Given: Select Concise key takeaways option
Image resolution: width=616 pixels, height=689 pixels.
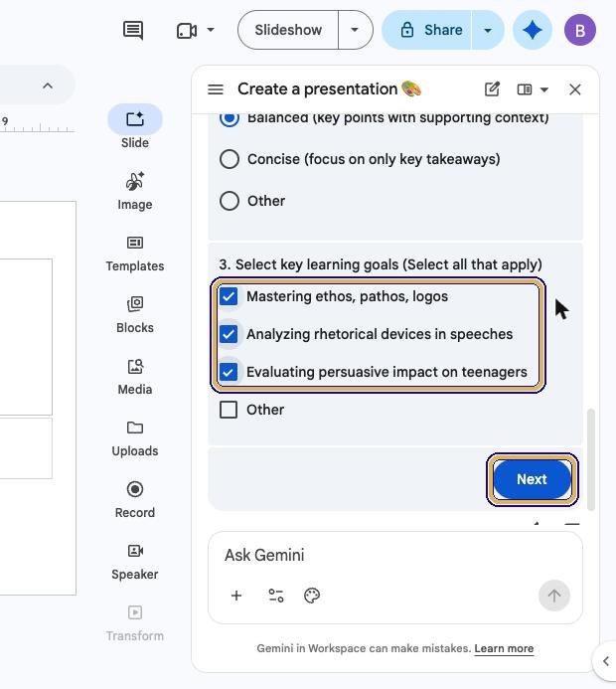Looking at the screenshot, I should [x=230, y=159].
